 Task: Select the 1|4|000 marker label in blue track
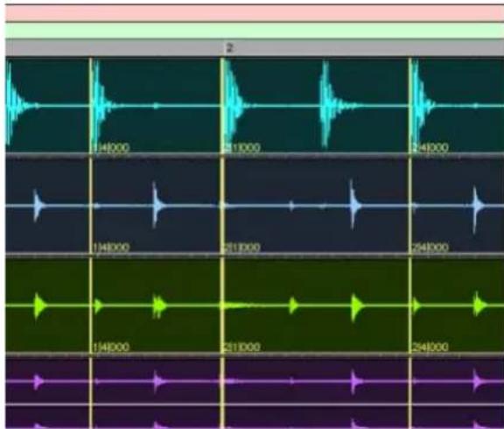click(x=111, y=248)
